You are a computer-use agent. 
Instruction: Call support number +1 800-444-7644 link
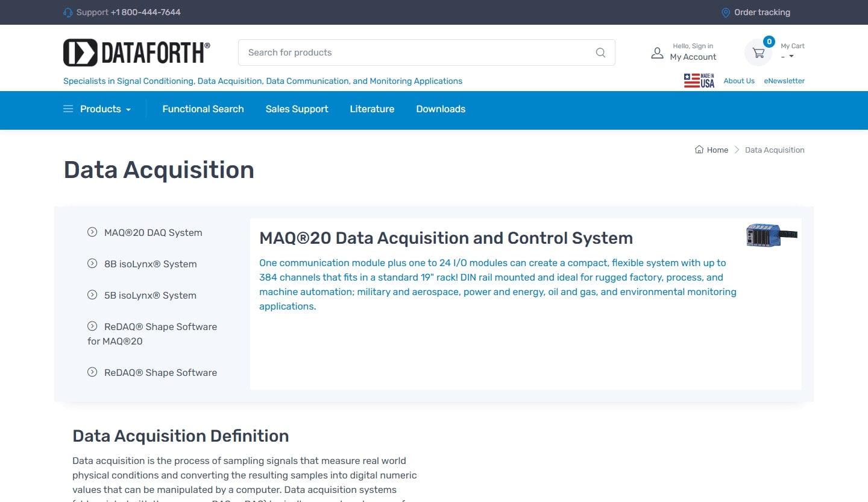146,12
